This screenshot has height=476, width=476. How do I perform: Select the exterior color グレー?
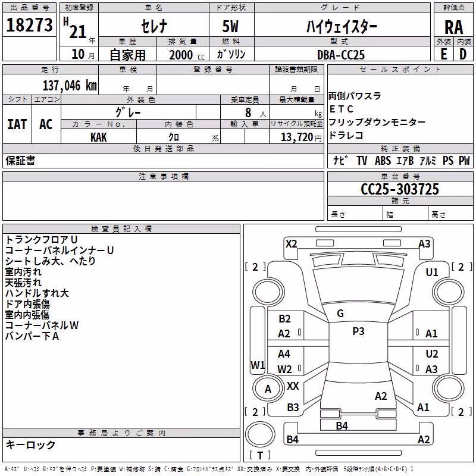point(128,112)
